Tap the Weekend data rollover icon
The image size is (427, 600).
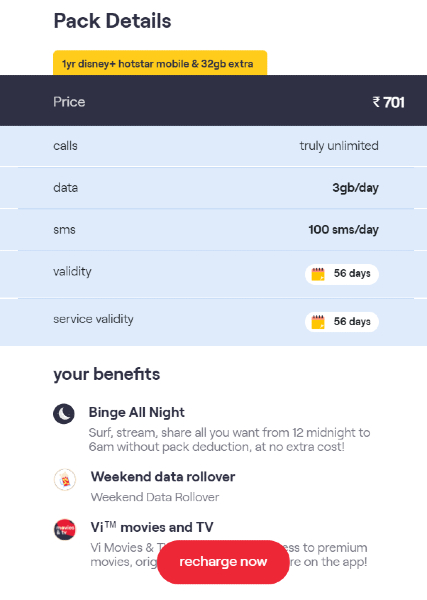coord(65,479)
